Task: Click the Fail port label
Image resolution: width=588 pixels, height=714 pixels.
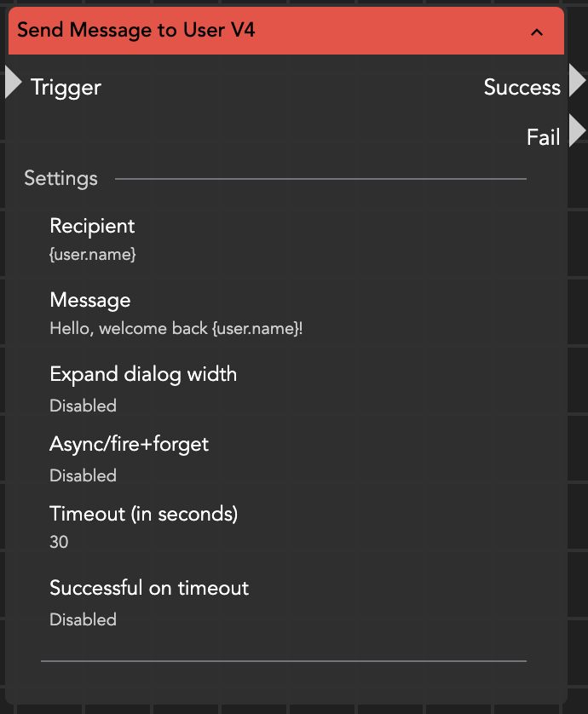Action: click(543, 136)
